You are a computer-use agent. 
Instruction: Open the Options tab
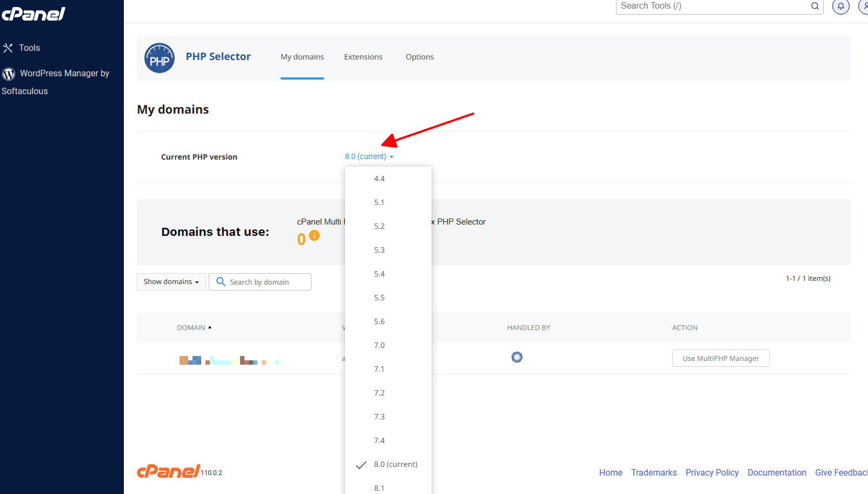click(x=420, y=57)
